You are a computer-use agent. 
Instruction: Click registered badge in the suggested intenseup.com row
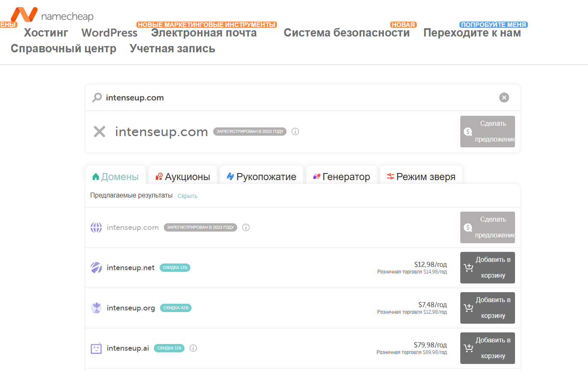[x=200, y=227]
